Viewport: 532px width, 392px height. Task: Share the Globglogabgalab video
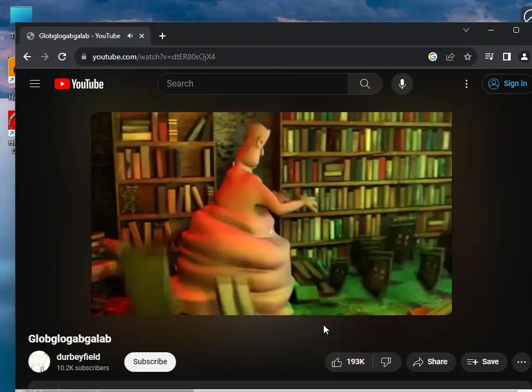pyautogui.click(x=431, y=362)
